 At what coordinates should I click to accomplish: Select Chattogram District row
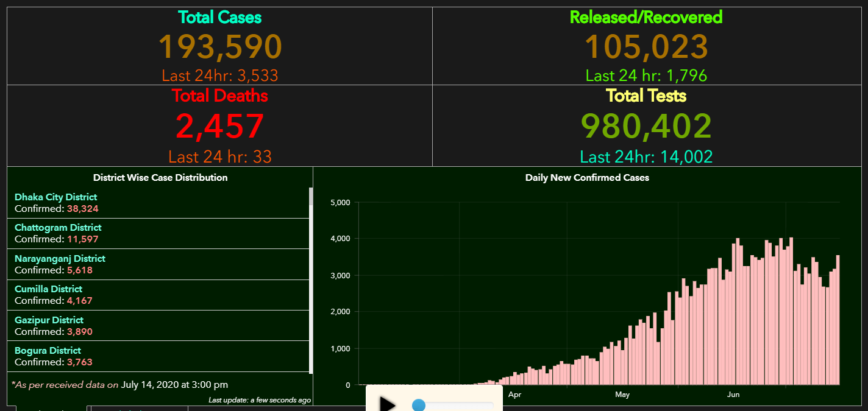pos(158,233)
